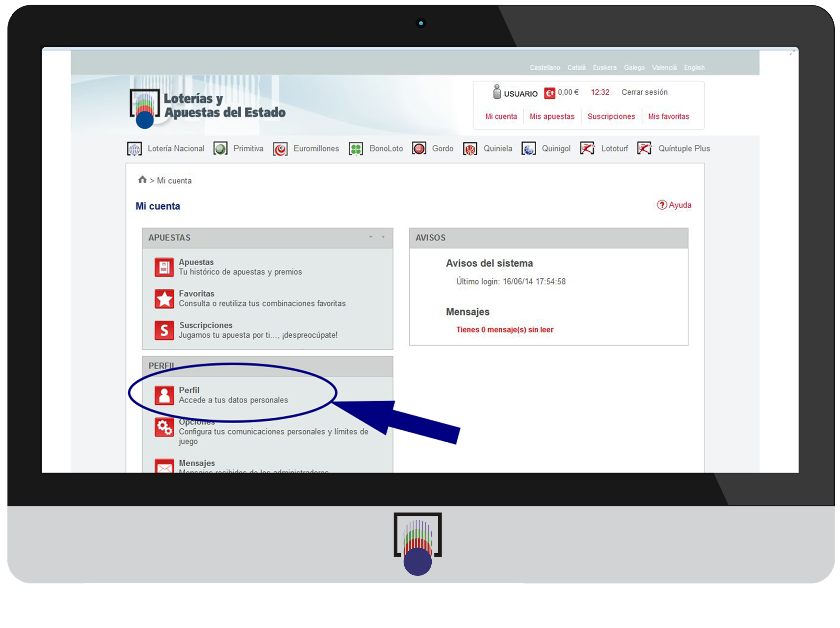Open the Primitiva game icon

point(220,149)
